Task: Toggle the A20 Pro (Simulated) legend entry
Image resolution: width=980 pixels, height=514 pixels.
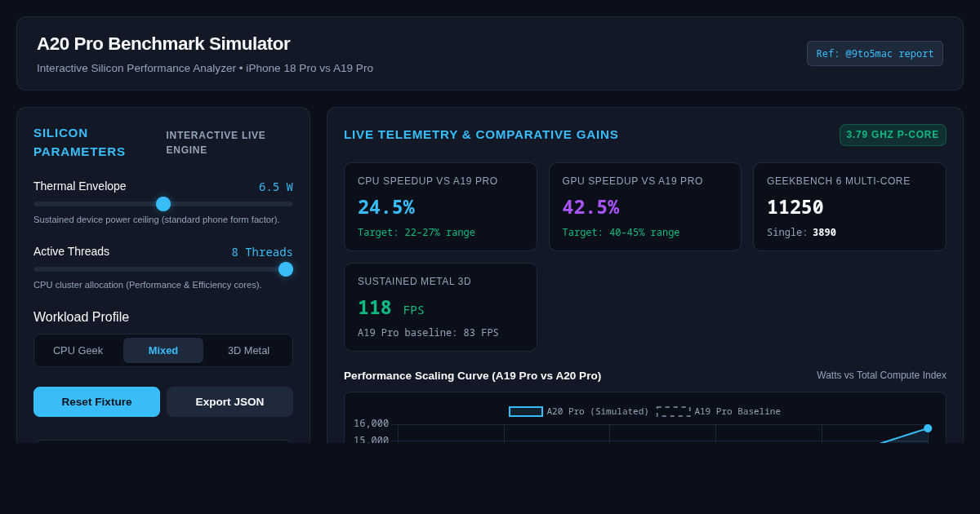Action: click(x=579, y=411)
